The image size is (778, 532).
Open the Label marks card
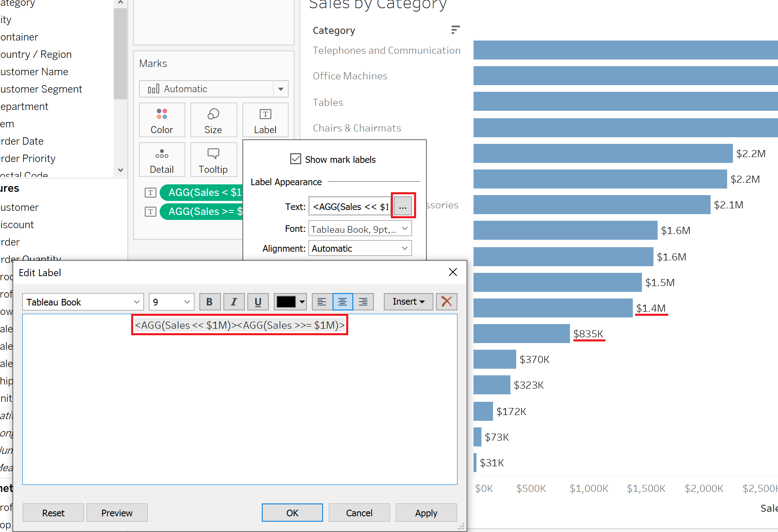click(x=265, y=120)
